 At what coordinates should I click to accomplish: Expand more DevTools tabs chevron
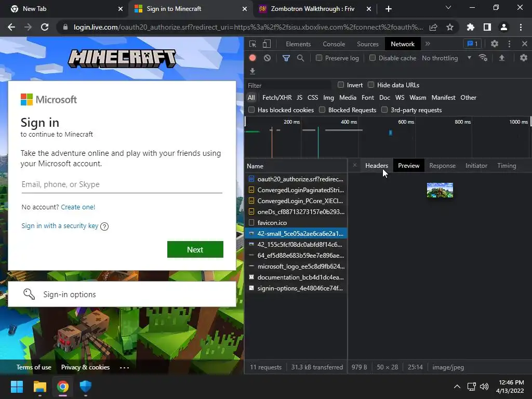coord(428,44)
